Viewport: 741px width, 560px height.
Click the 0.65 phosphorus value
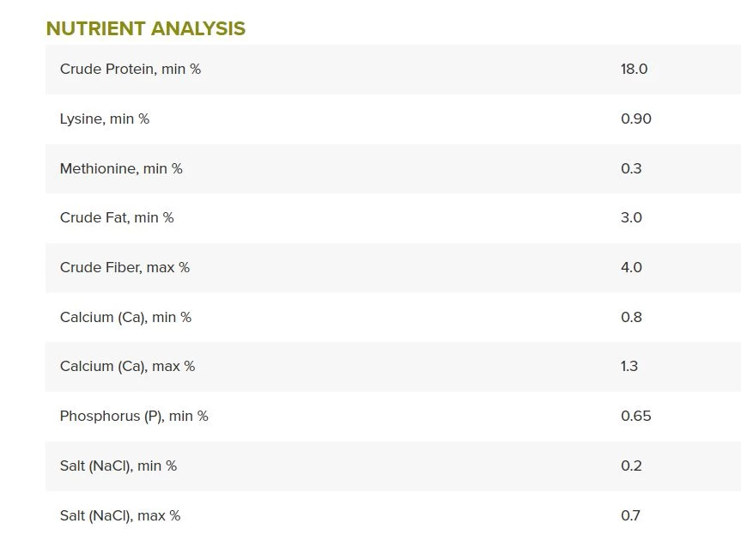pos(635,416)
